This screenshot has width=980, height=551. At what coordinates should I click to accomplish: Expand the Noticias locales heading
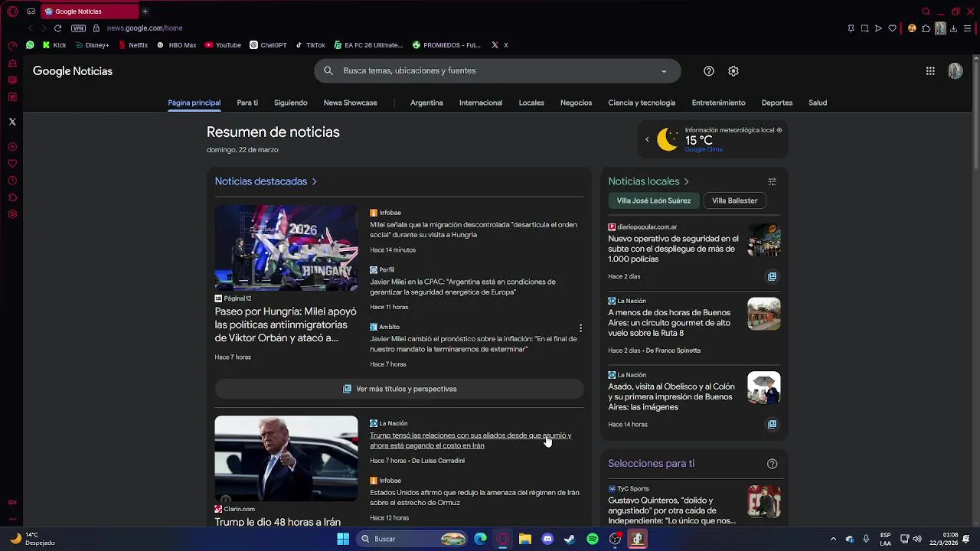point(648,181)
